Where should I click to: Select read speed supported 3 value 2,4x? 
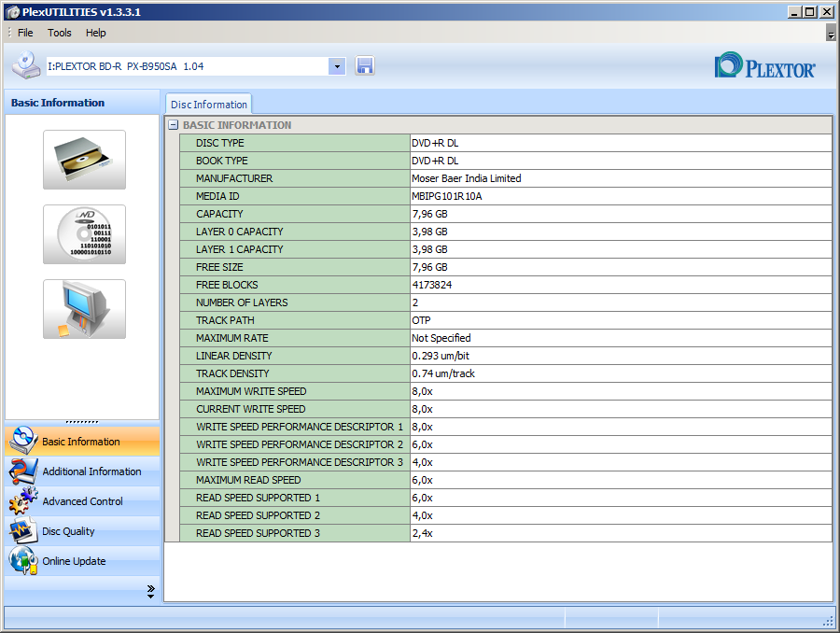coord(422,533)
